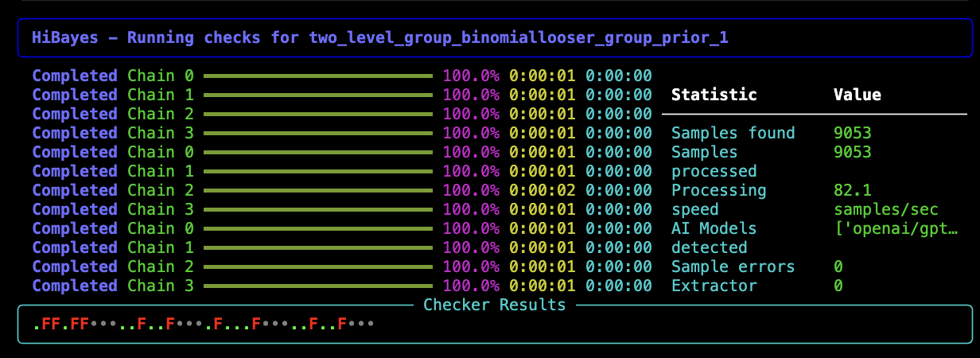980x358 pixels.
Task: Click progress bar of chain with 0:00:02 elapsed
Action: point(318,191)
